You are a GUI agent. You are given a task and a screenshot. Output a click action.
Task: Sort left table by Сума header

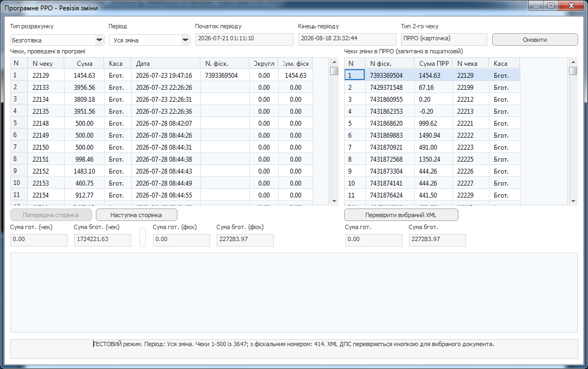pyautogui.click(x=84, y=63)
